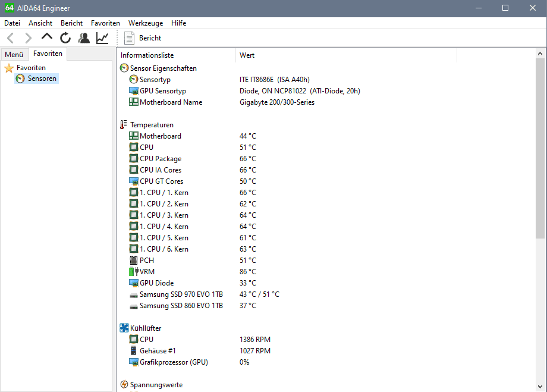Open the Bericht menu in menu bar

71,23
